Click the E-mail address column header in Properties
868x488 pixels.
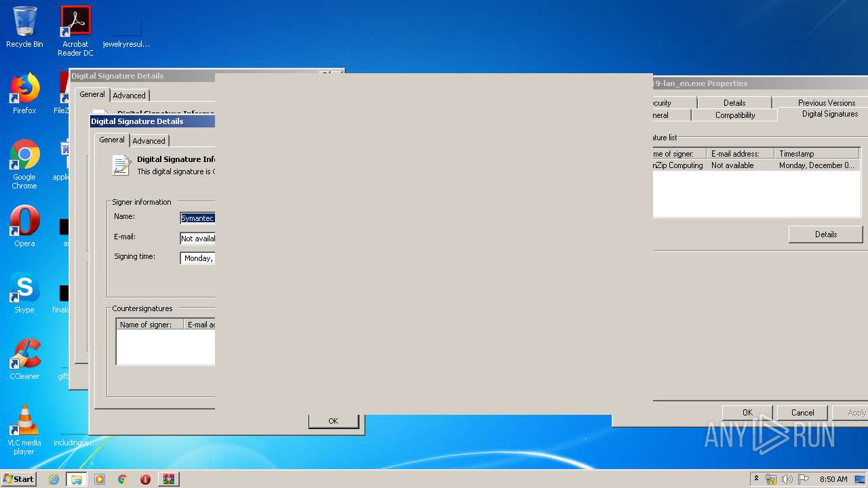[x=741, y=154]
